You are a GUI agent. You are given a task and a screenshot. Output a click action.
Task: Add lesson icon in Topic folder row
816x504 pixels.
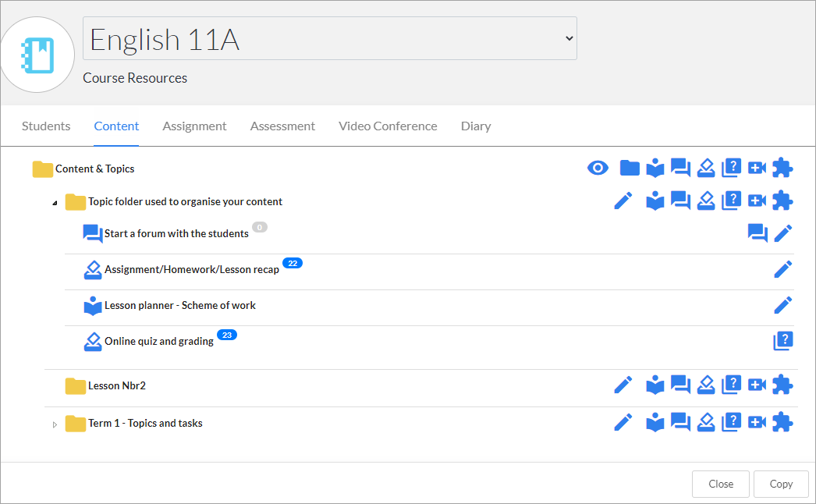click(x=655, y=201)
